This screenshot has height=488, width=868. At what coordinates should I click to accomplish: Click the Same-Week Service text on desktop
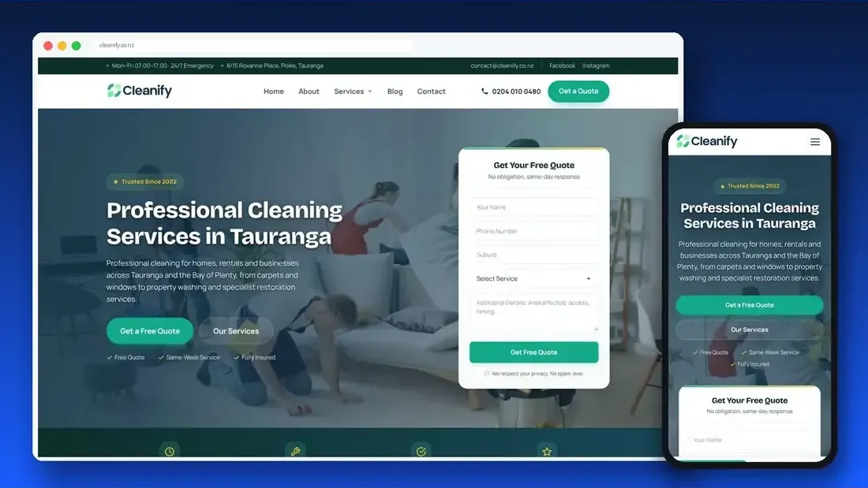pyautogui.click(x=193, y=357)
